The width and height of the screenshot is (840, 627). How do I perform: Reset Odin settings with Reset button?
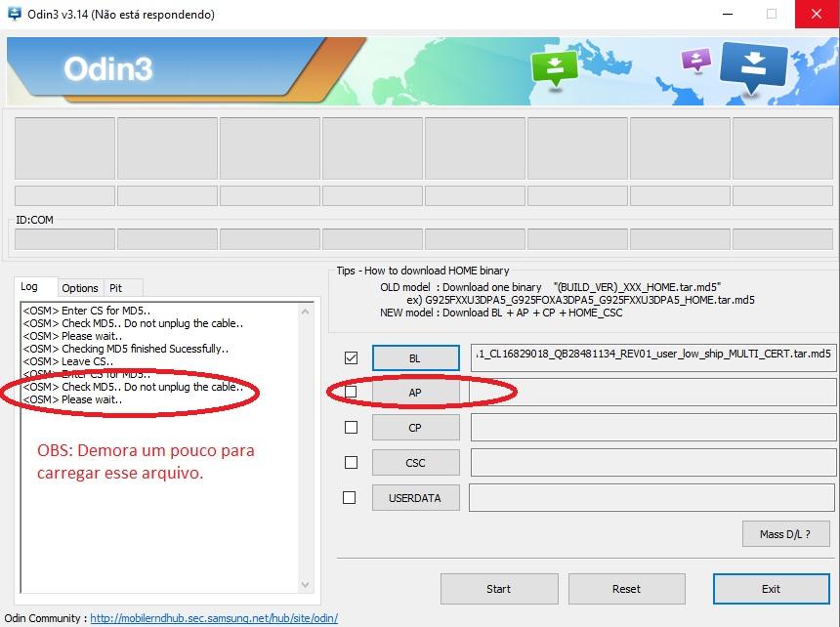click(626, 589)
